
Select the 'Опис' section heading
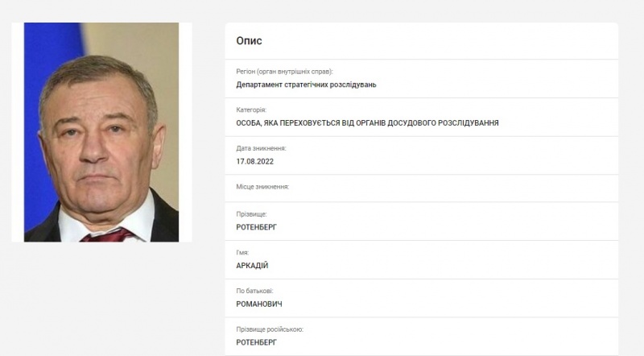(249, 41)
